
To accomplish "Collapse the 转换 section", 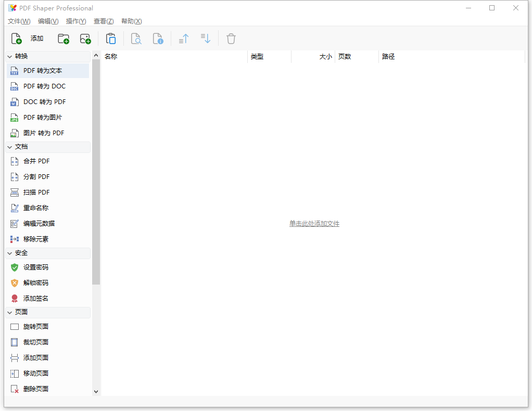I will click(x=10, y=56).
